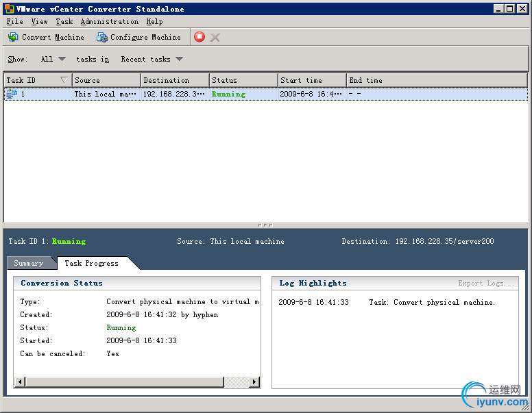Viewport: 532px width, 413px height.
Task: Click the '192.168.228.3...' destination cell
Action: click(x=173, y=94)
